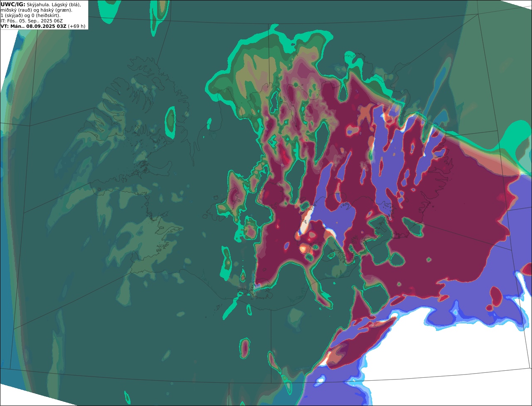
Task: Click the 'IT: Fös.. 05. Sep.. 2025 06Z' line
Action: [x=32, y=21]
